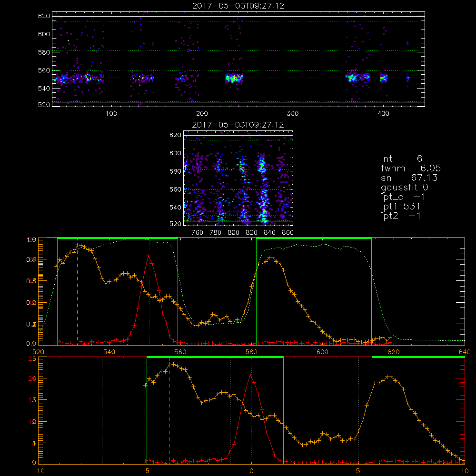Click the brightest emission blob near 235 in top image

point(234,79)
